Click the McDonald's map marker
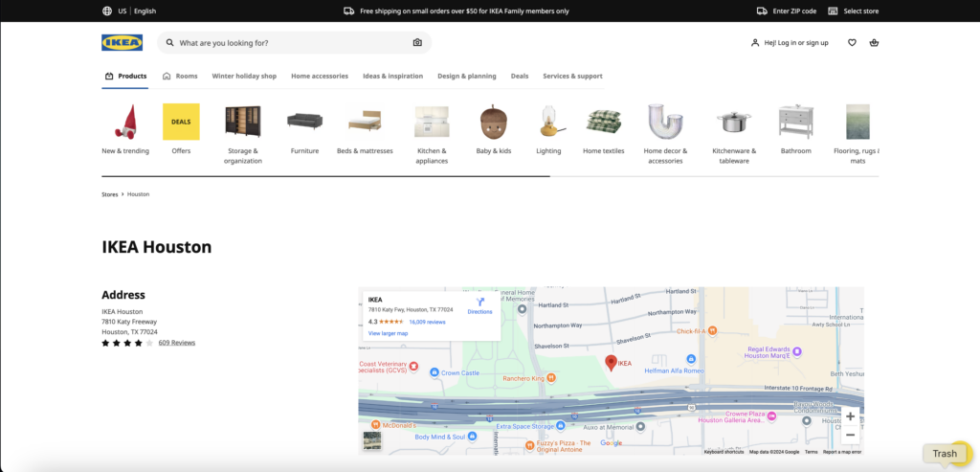 [x=375, y=425]
